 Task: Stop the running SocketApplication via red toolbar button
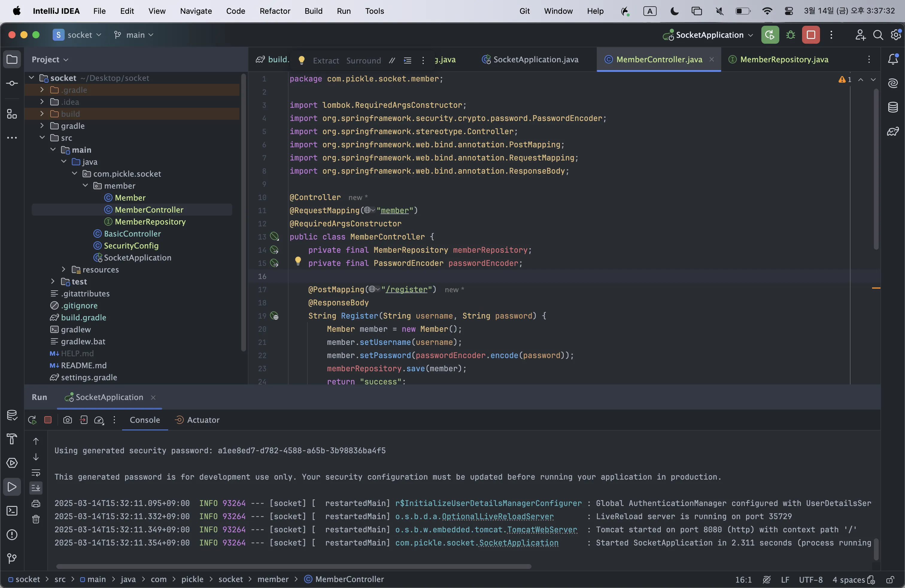point(811,35)
